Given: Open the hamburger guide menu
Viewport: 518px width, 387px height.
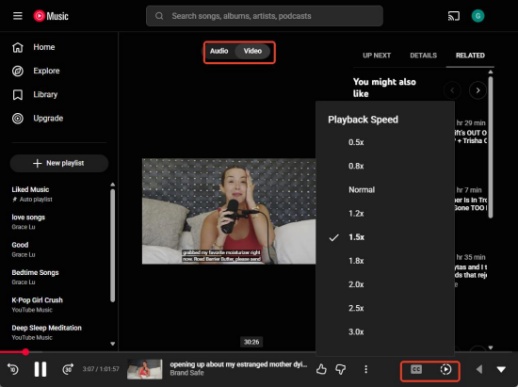Looking at the screenshot, I should tap(18, 16).
